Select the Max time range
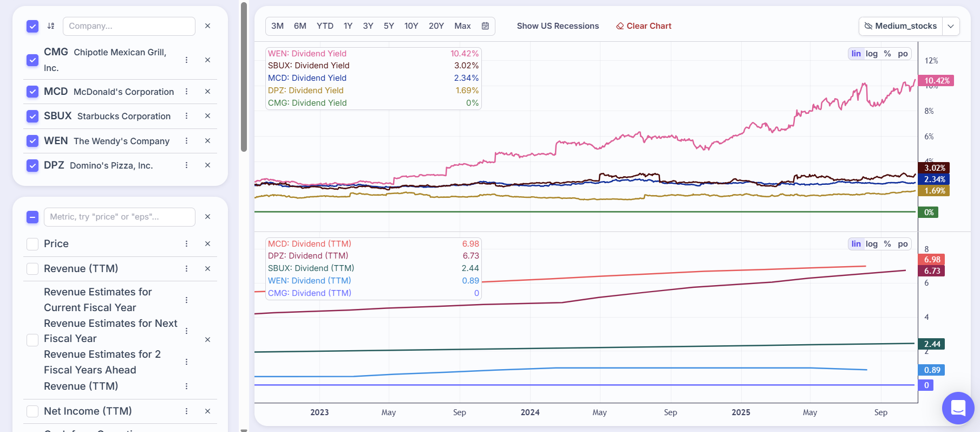The height and width of the screenshot is (432, 980). (462, 26)
